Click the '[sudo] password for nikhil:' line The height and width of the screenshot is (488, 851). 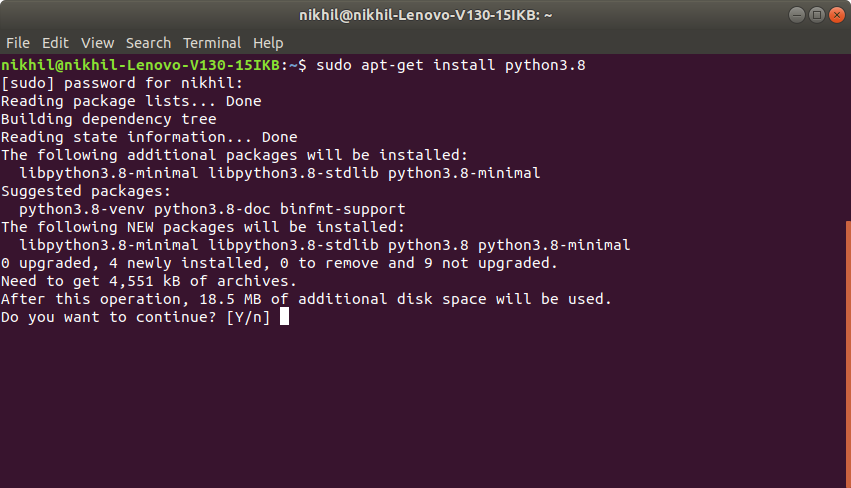[122, 83]
